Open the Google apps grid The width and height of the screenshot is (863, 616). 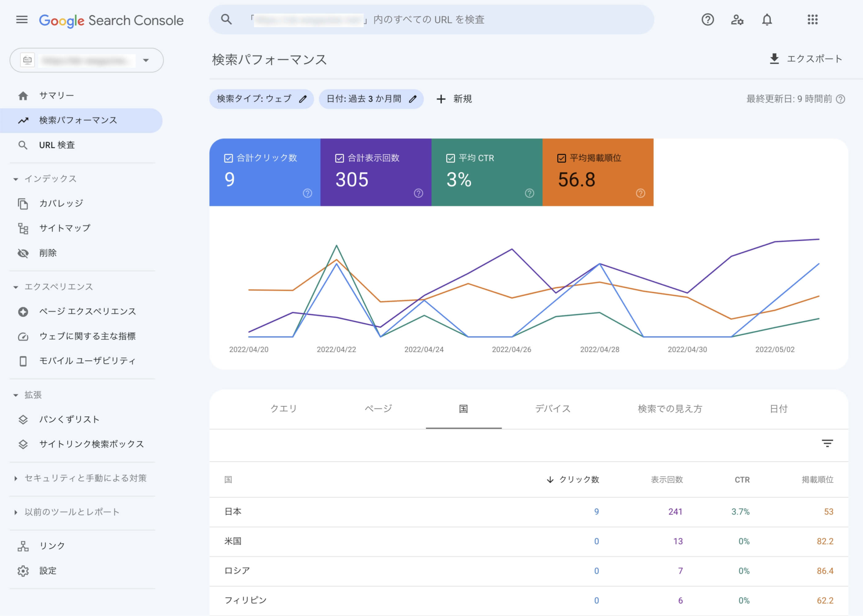812,19
